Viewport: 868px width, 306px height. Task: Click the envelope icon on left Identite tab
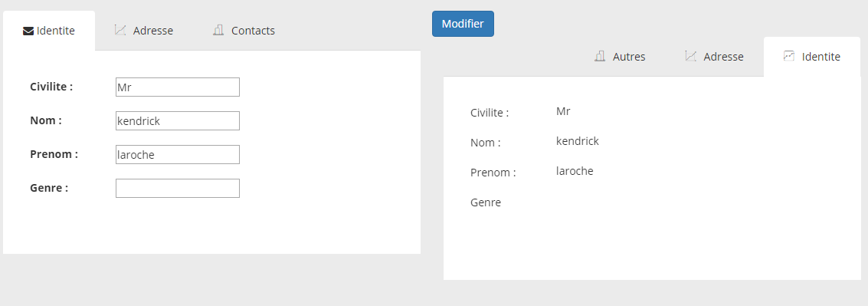coord(28,31)
